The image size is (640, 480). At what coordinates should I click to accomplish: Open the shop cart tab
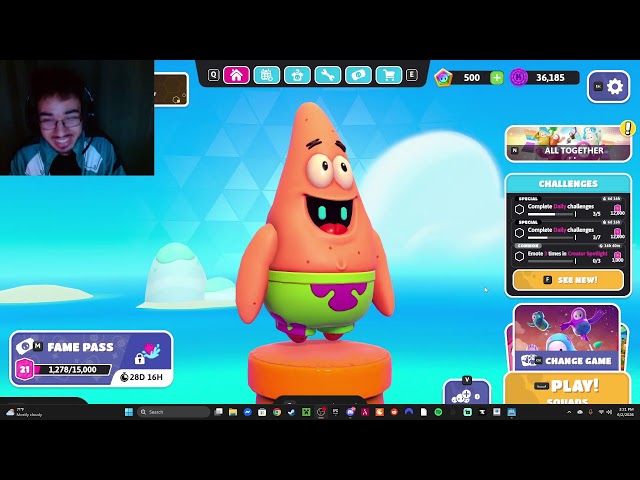pos(389,75)
